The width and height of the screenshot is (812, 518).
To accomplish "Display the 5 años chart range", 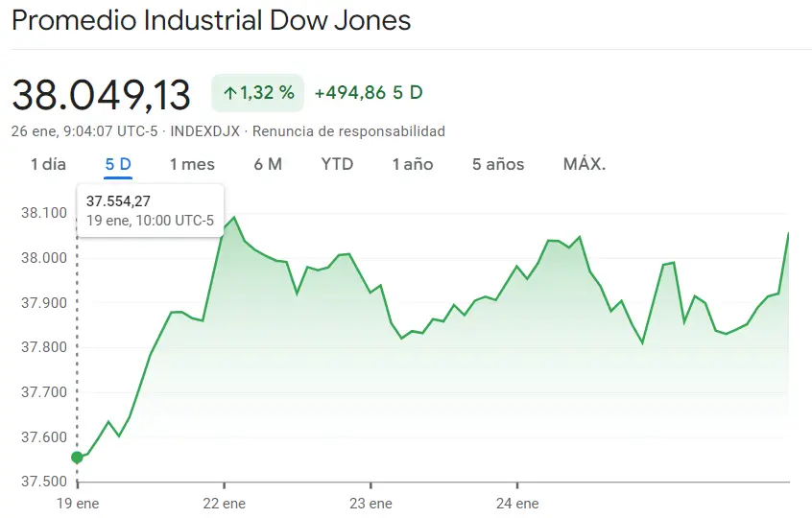I will [498, 164].
